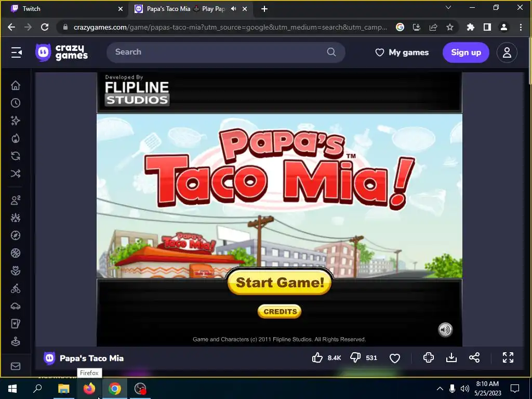This screenshot has width=532, height=399.
Task: Enter fullscreen mode for the game
Action: (508, 357)
